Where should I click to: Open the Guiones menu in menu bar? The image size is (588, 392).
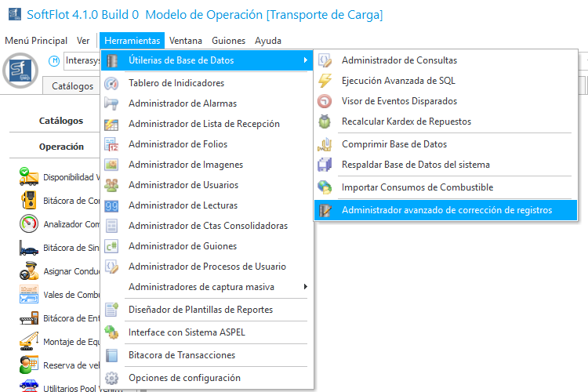tap(228, 41)
